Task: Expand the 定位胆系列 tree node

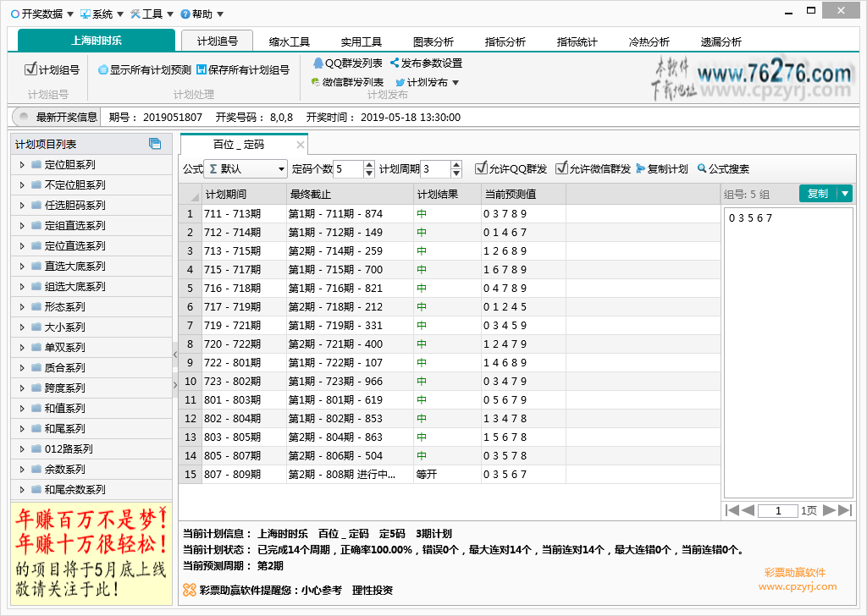Action: click(22, 165)
